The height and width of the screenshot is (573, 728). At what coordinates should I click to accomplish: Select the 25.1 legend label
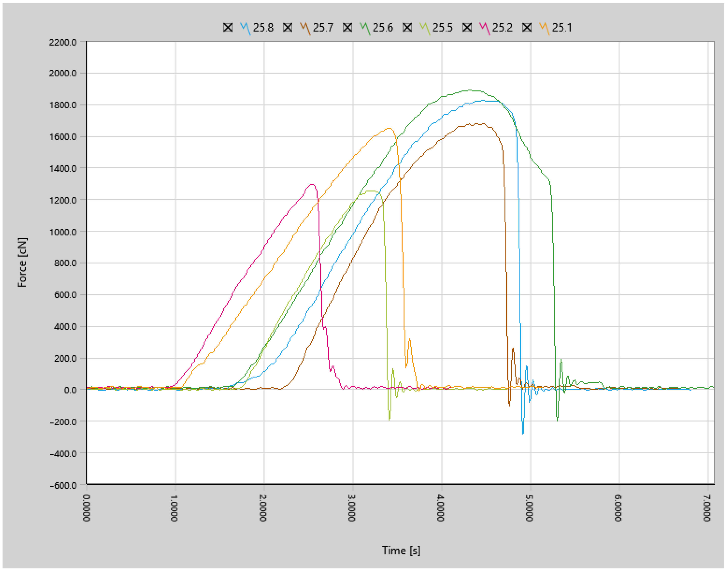(x=562, y=28)
